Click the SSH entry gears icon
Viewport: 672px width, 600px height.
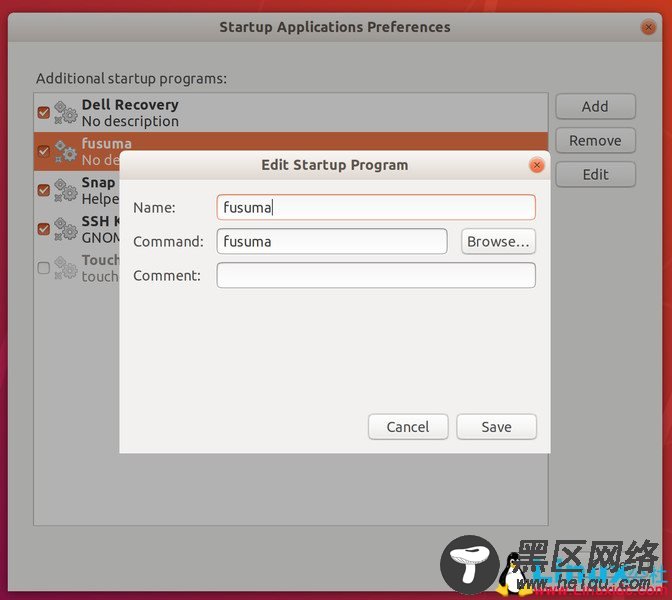(66, 229)
